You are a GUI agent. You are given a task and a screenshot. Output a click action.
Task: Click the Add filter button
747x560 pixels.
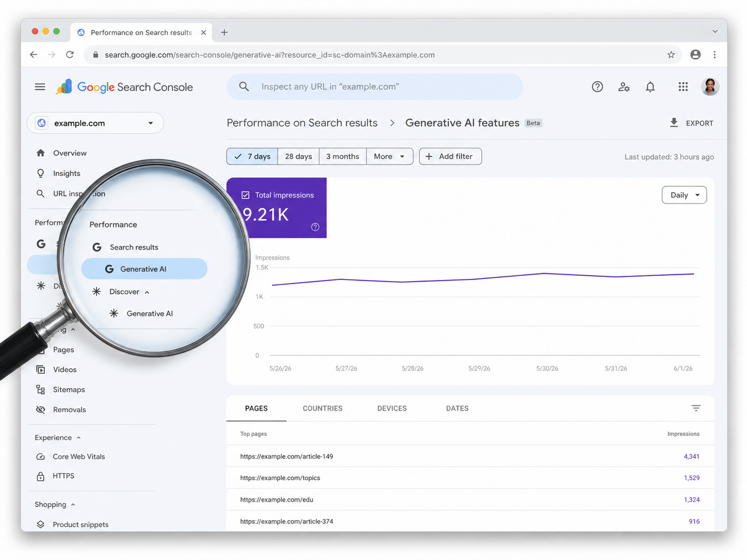(x=450, y=156)
